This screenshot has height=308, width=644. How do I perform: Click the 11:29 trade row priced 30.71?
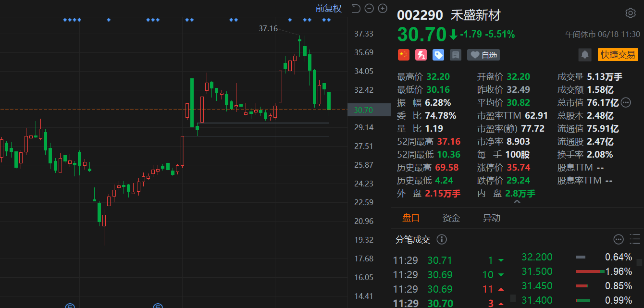click(449, 260)
